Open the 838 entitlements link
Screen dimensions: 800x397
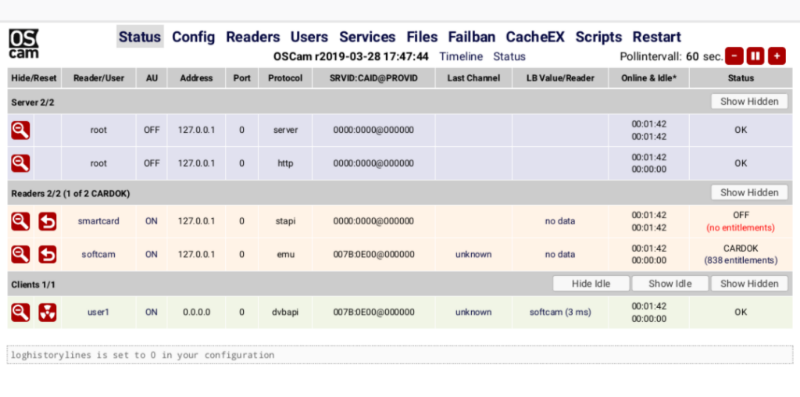pos(740,260)
